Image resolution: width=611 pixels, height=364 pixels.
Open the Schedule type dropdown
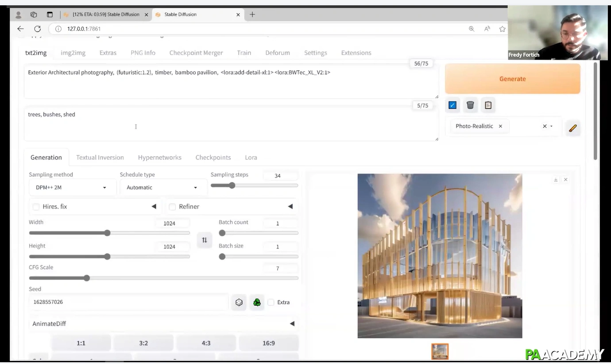162,188
